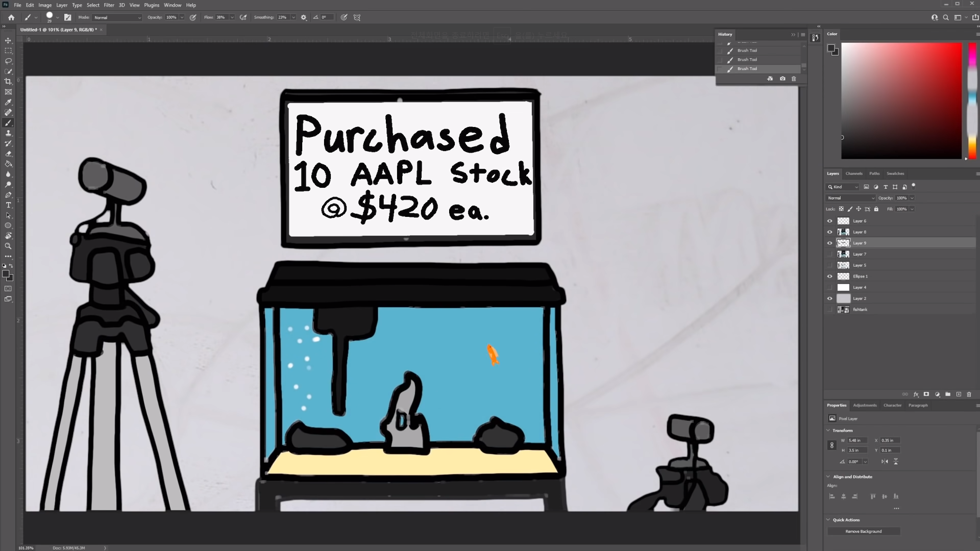
Task: Select the Paint Bucket tool
Action: click(x=8, y=164)
